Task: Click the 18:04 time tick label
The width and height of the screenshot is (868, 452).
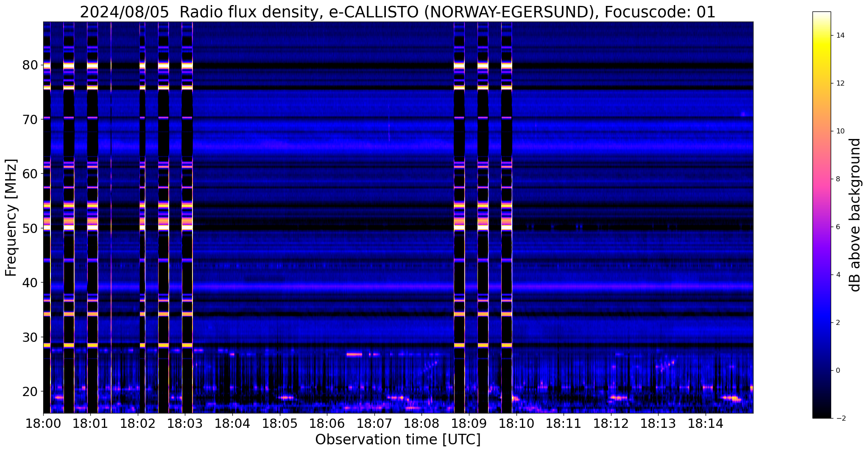Action: coord(232,424)
